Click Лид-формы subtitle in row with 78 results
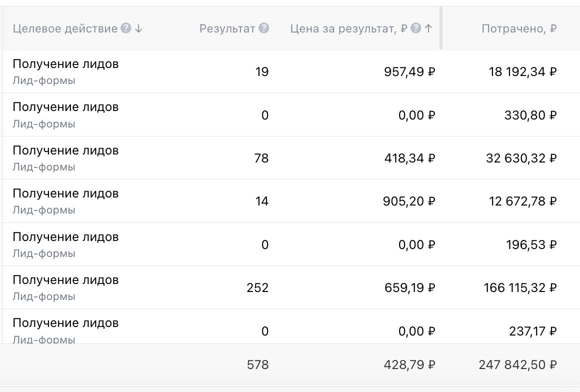580x392 pixels. pos(44,167)
